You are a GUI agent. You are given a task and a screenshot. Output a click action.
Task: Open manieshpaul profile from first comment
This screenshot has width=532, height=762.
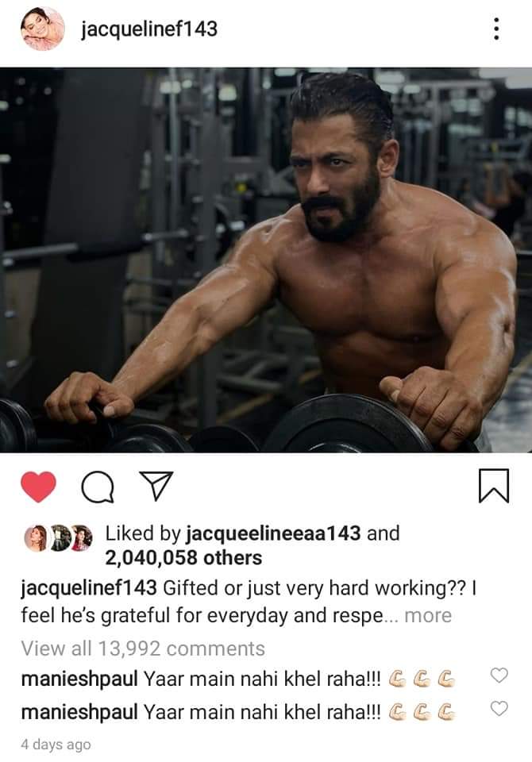pos(79,679)
